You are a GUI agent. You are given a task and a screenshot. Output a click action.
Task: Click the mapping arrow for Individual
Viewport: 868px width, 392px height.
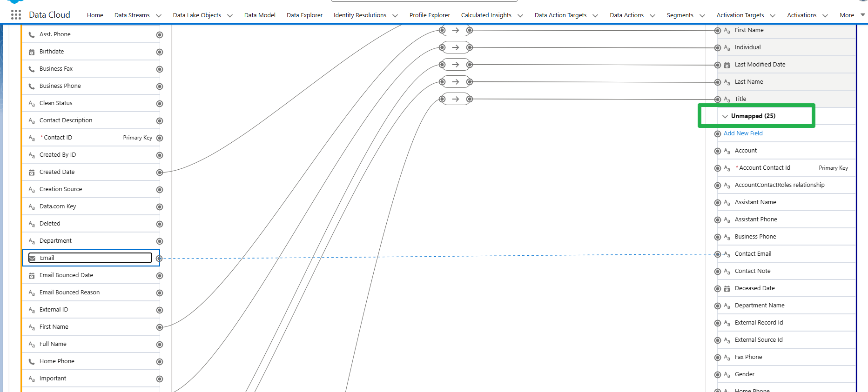click(x=456, y=47)
